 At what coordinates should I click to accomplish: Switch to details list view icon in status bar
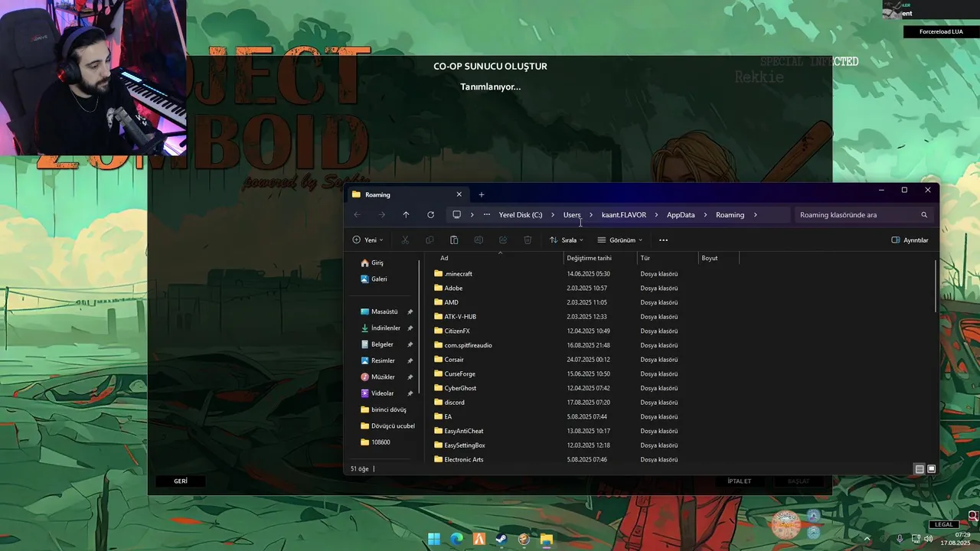click(920, 469)
